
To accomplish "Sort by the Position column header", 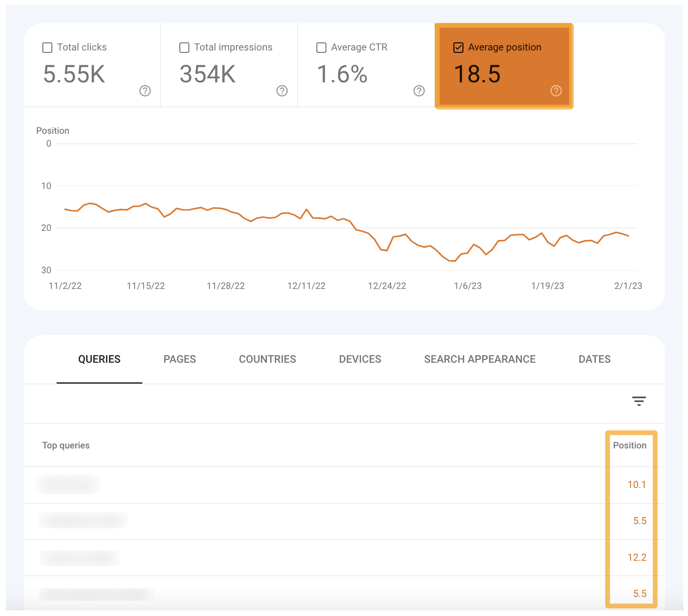I will 630,445.
